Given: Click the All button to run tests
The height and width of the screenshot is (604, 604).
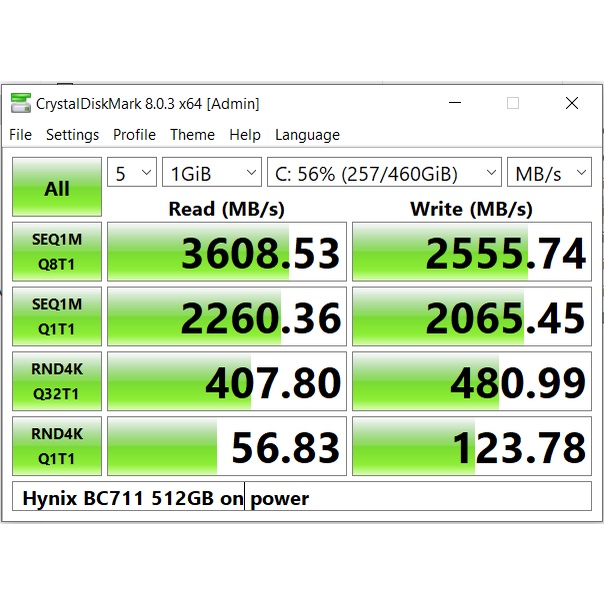Looking at the screenshot, I should coord(57,188).
